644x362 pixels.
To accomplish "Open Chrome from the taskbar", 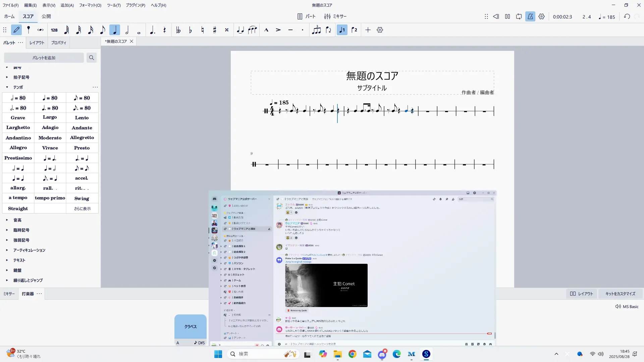I will pos(352,354).
